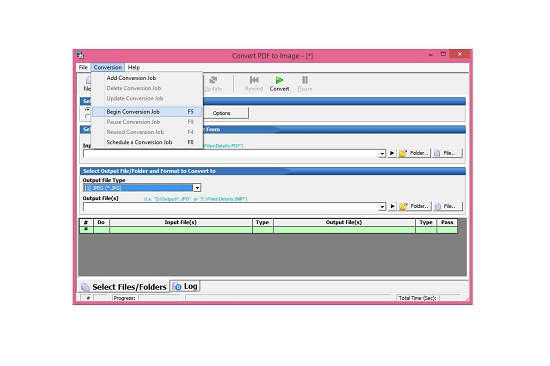Browse the output Folder button
This screenshot has height=366, width=550.
[414, 206]
